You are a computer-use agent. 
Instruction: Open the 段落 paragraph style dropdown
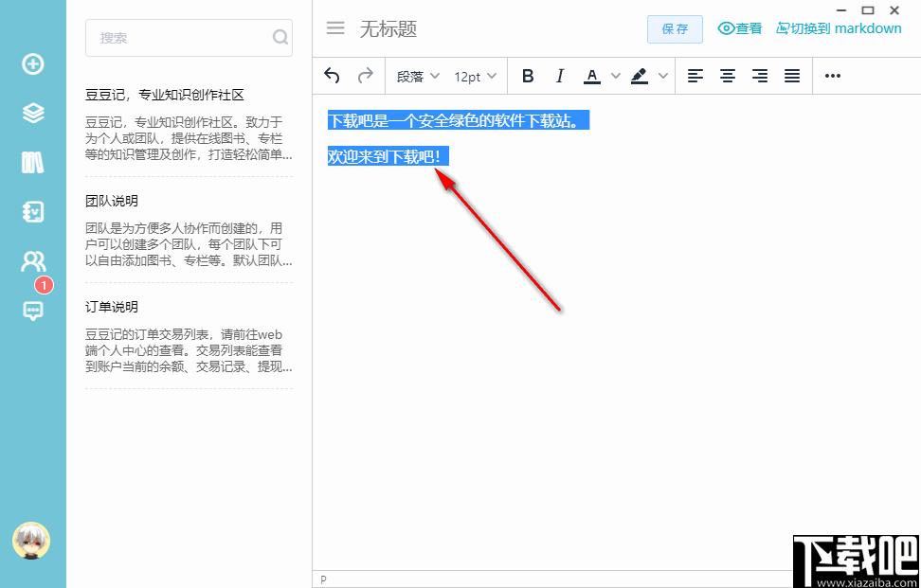coord(418,77)
